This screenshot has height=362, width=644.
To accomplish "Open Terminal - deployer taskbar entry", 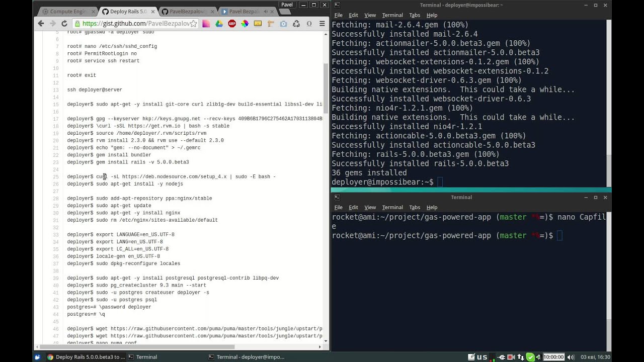I will 247,357.
